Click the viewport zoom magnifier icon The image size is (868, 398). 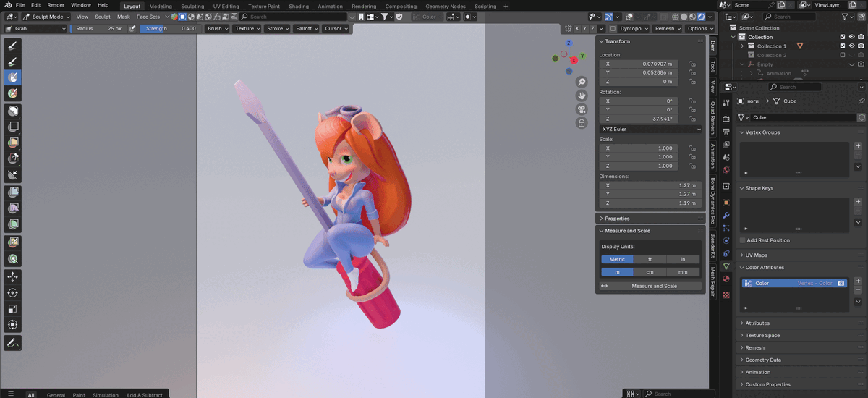(x=582, y=82)
